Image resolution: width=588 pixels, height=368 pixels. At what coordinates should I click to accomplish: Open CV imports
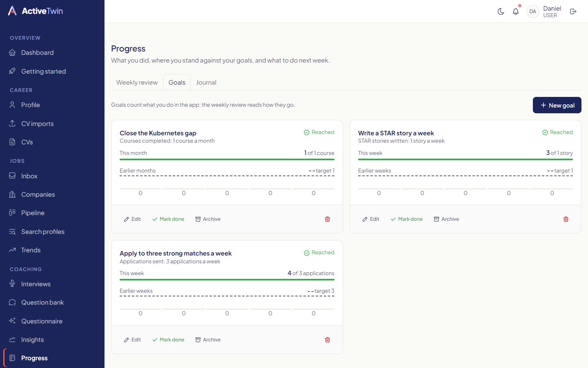tap(52, 123)
